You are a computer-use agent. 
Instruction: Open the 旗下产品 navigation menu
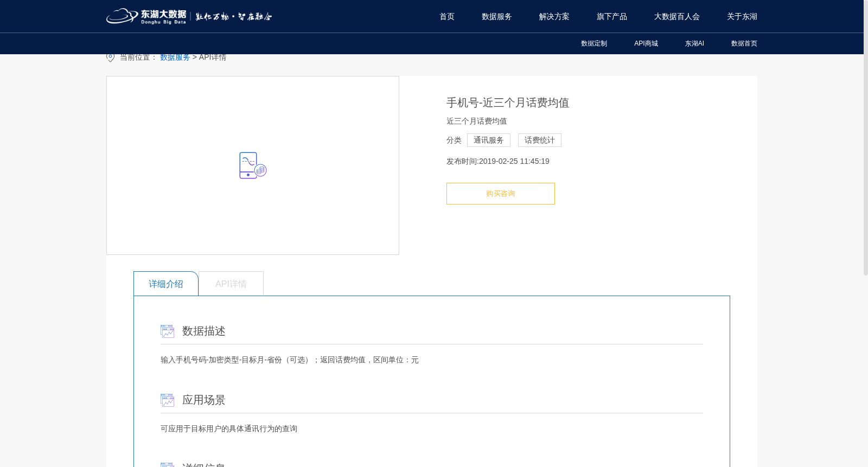(x=612, y=16)
